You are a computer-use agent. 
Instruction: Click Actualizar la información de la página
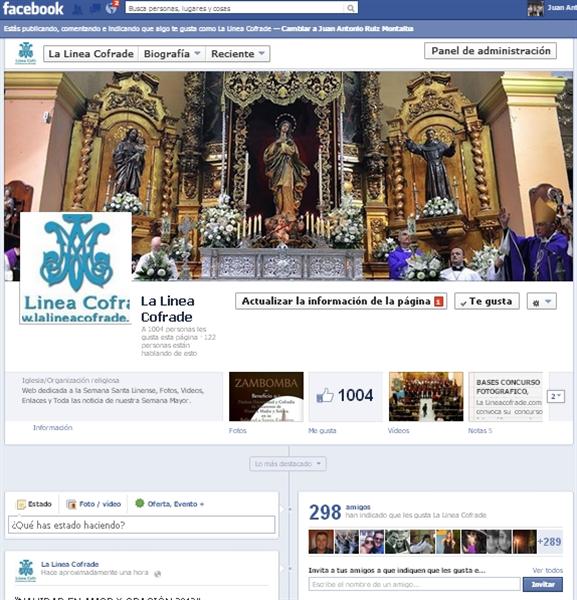341,302
